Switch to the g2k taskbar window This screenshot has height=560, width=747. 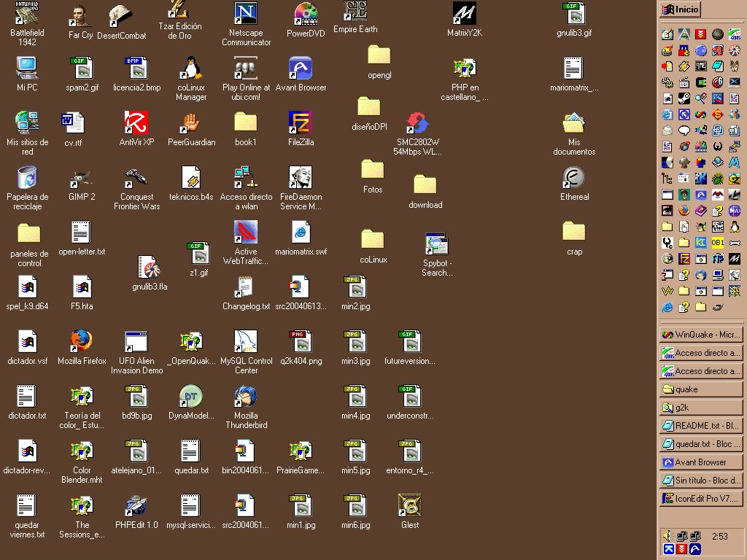[701, 408]
